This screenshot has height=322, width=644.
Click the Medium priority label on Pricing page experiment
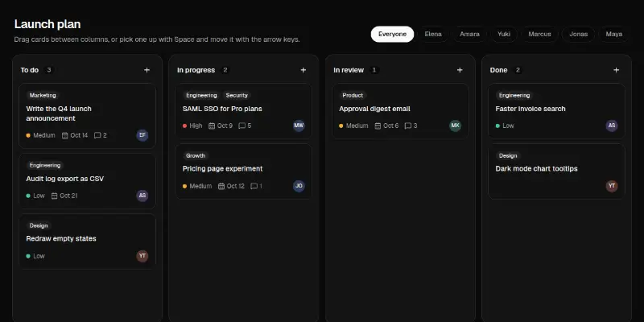coord(197,186)
